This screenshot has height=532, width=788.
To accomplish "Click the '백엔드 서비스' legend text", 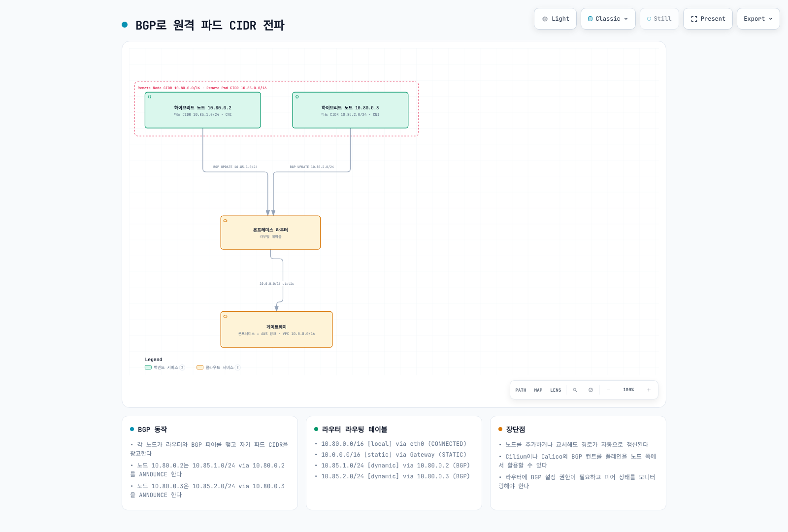I will [x=165, y=367].
